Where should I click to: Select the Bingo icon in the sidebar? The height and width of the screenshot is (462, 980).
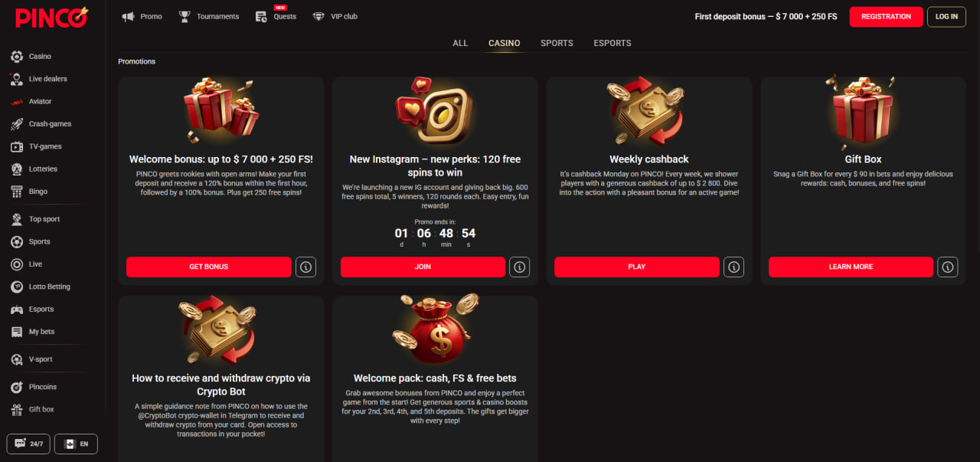16,192
